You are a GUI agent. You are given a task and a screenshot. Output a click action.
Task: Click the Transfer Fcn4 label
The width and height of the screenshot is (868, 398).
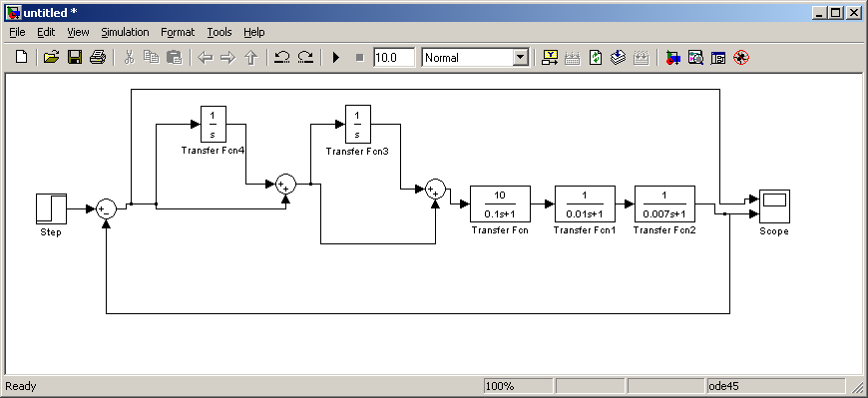click(x=214, y=151)
